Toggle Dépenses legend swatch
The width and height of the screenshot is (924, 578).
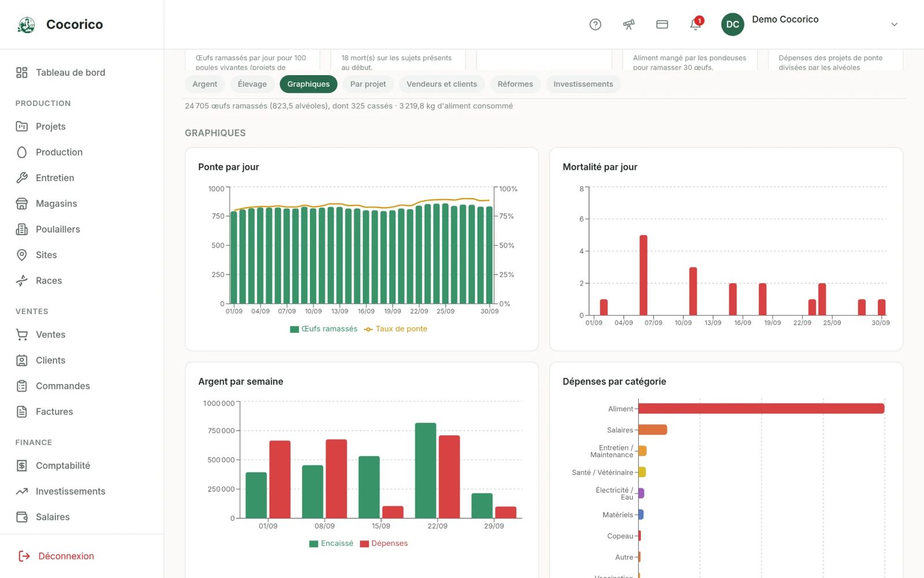click(x=364, y=544)
